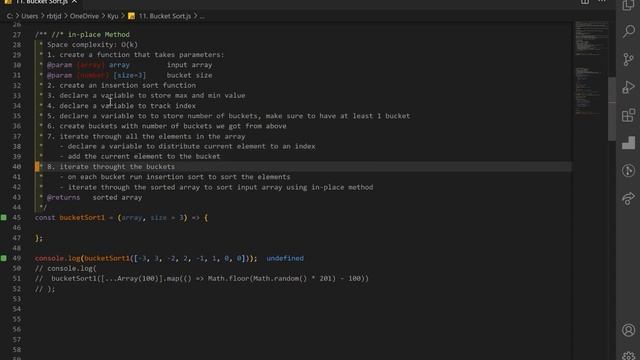
Task: Click the solid stair-shaped block icon in the activity bar
Action: (629, 143)
